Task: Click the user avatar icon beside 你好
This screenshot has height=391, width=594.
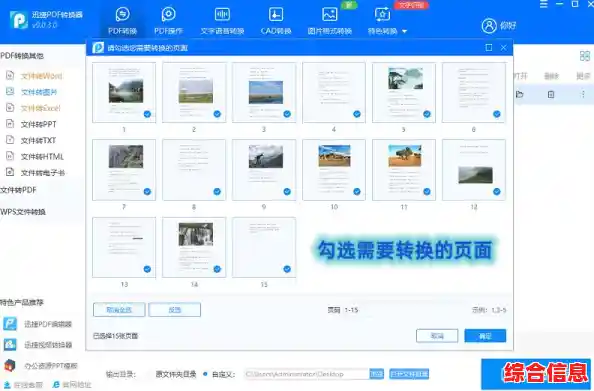Action: (x=489, y=25)
